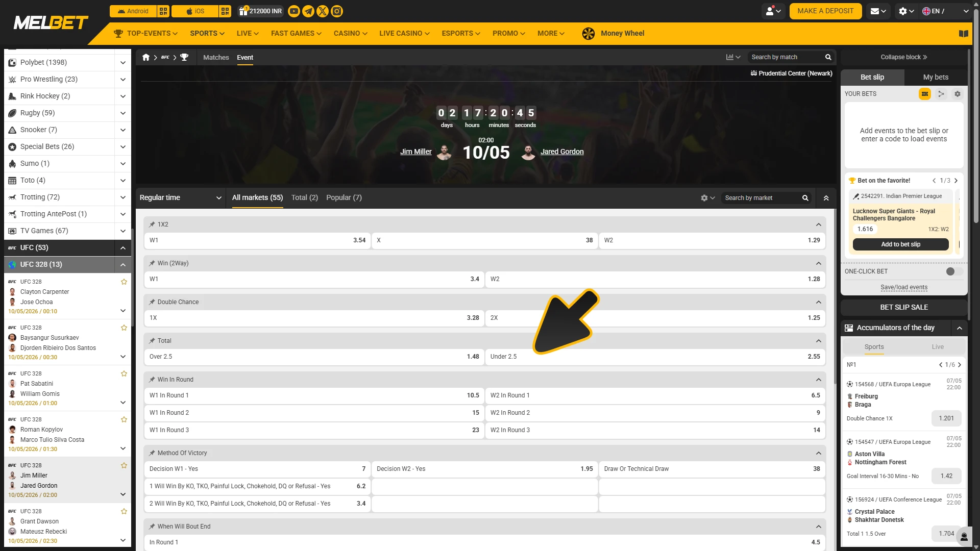Select the bet slip coupon icon
This screenshot has height=551, width=980.
925,94
